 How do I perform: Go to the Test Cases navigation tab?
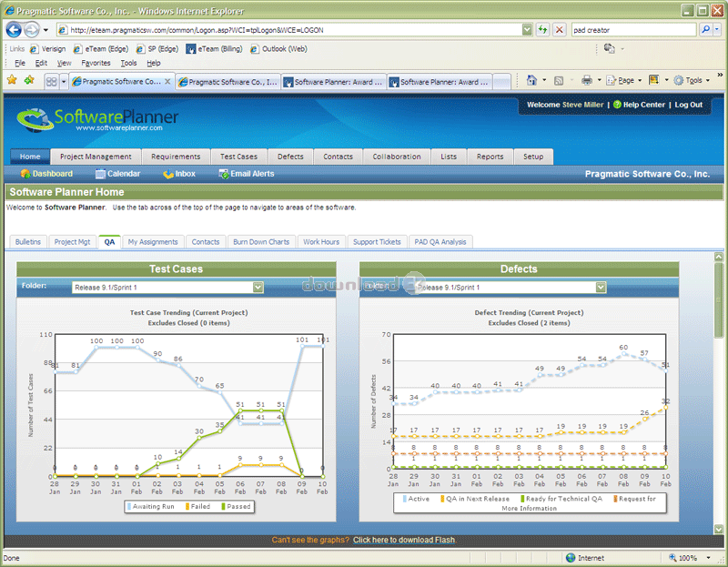click(x=238, y=157)
